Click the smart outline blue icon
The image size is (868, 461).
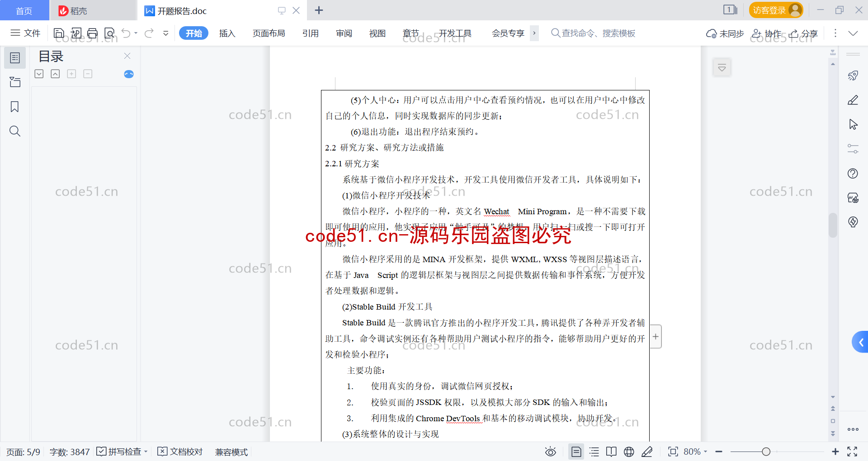coord(129,74)
